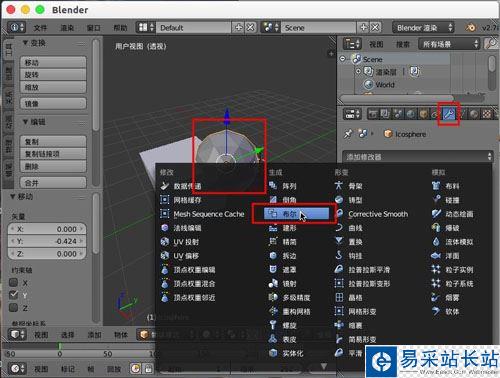Enable the Z constraint axis checkbox

(x=13, y=307)
